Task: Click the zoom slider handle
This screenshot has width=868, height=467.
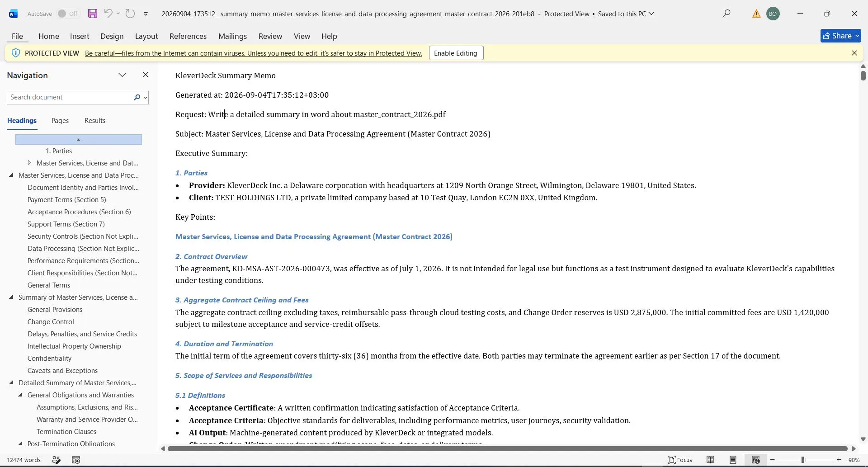Action: coord(803,460)
